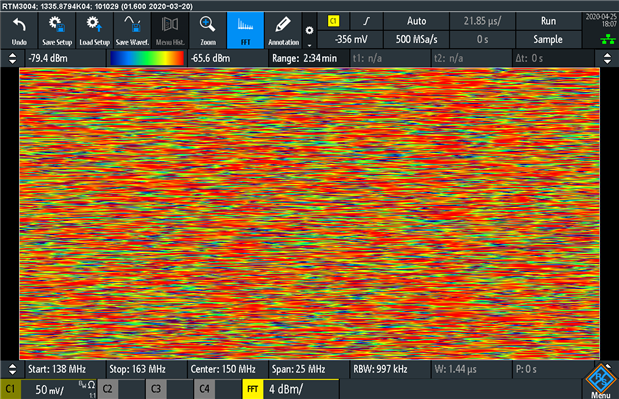Toggle the FFT spectrum tool
This screenshot has width=619, height=399.
[245, 30]
